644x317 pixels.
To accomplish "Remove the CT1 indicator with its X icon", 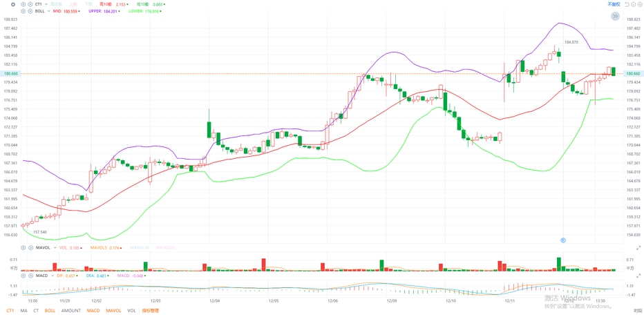I will 30,4.
